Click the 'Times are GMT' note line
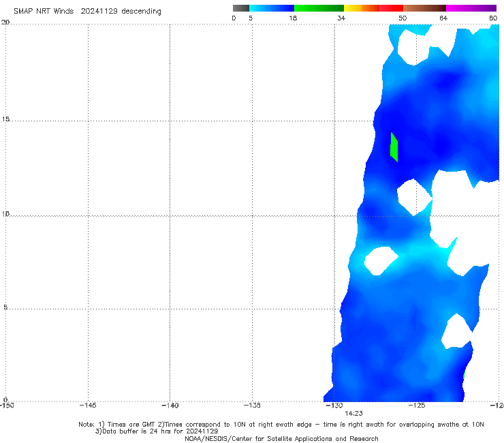The height and width of the screenshot is (443, 504). pos(281,425)
